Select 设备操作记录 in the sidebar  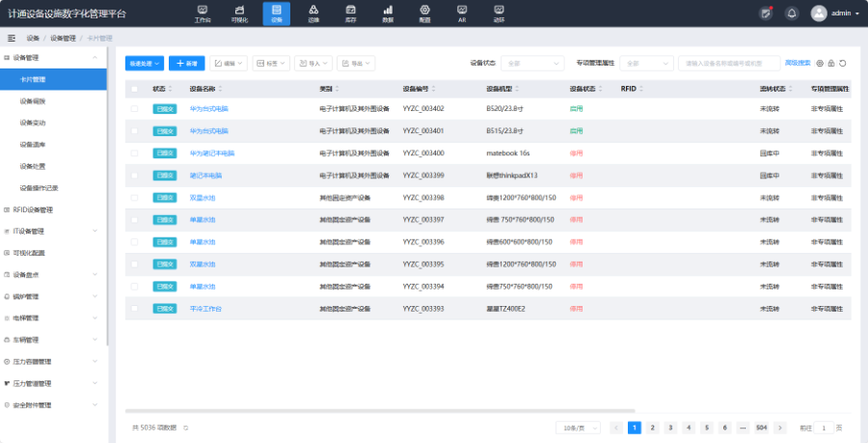pos(40,187)
